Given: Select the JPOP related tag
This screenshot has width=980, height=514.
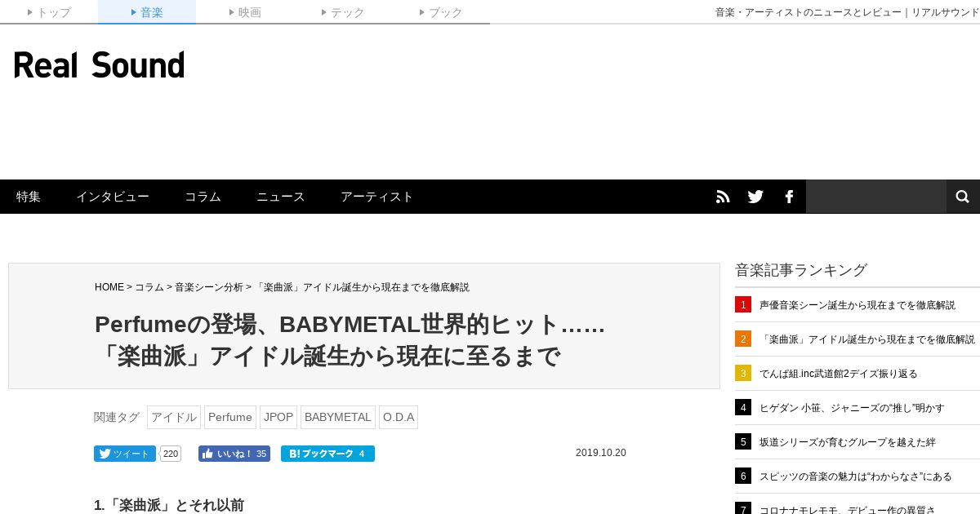Looking at the screenshot, I should 278,417.
